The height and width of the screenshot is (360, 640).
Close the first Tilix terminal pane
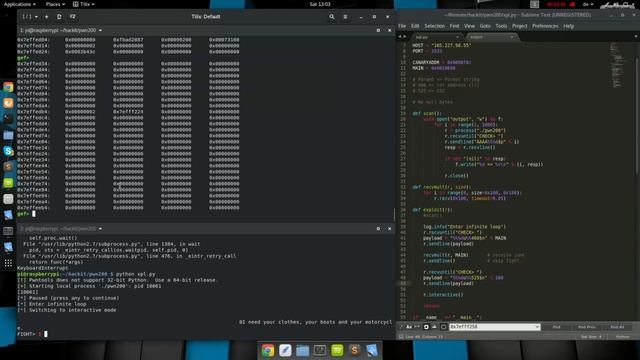coord(389,30)
